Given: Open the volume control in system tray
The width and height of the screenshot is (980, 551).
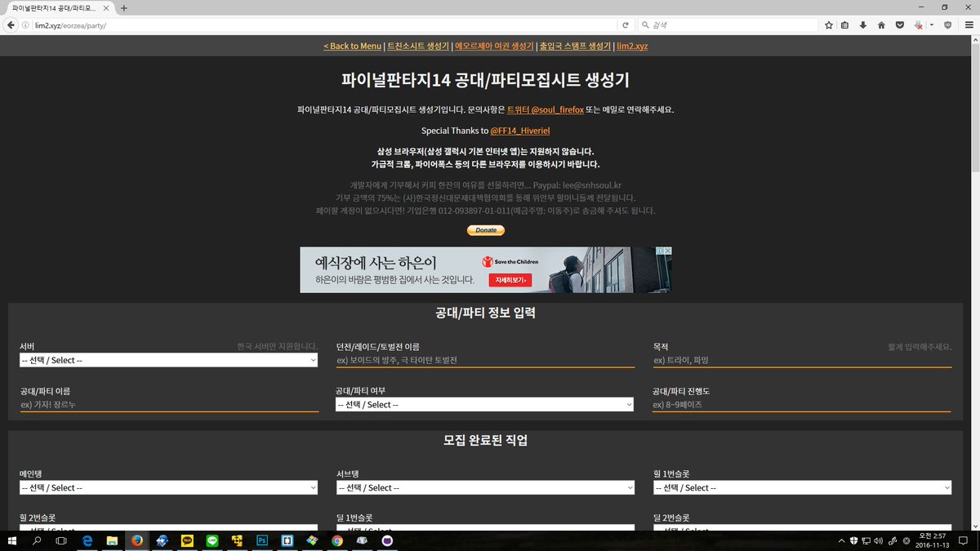Looking at the screenshot, I should pos(878,540).
